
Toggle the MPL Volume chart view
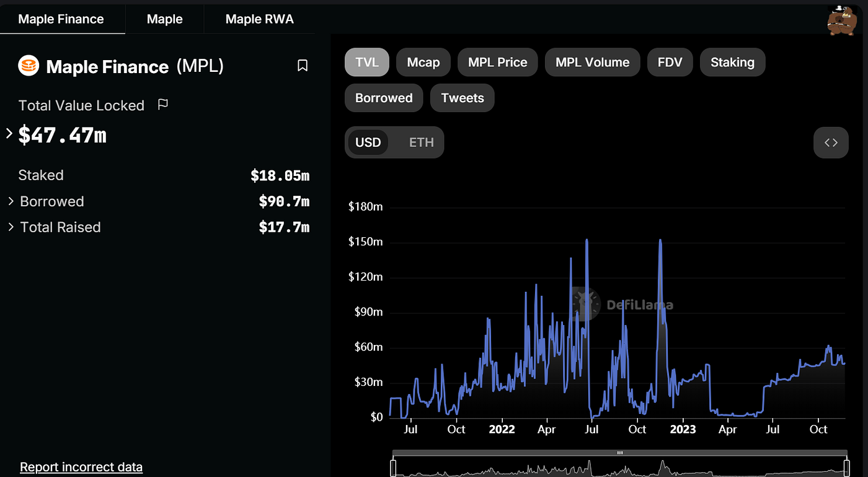click(592, 62)
